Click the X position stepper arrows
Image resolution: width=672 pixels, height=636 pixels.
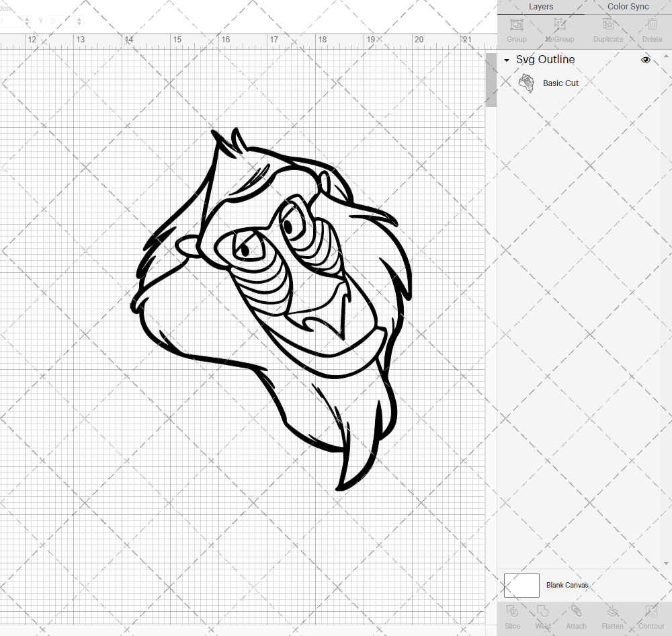(27, 21)
